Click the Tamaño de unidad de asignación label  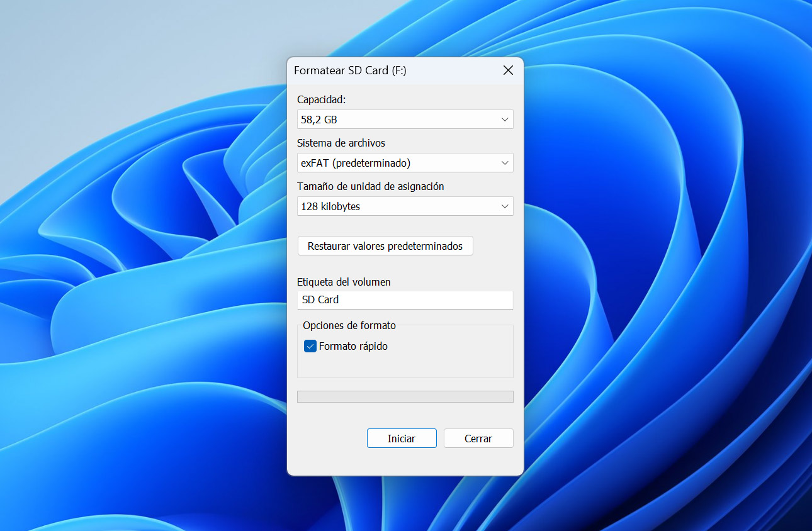click(371, 186)
